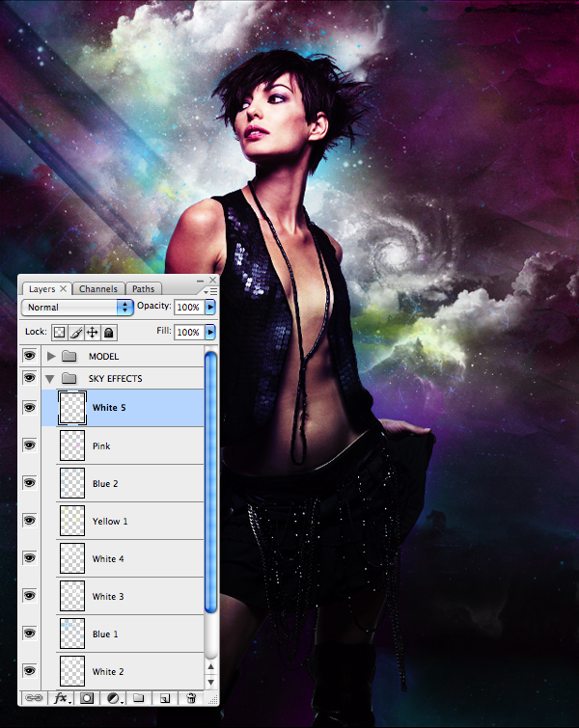Image resolution: width=579 pixels, height=728 pixels.
Task: Select the Blue 2 layer name
Action: coord(105,484)
